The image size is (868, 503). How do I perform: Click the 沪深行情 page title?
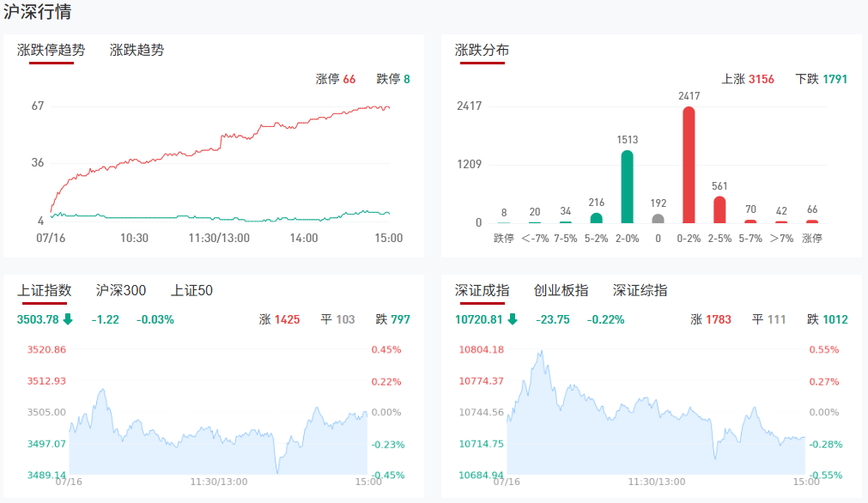pyautogui.click(x=38, y=12)
